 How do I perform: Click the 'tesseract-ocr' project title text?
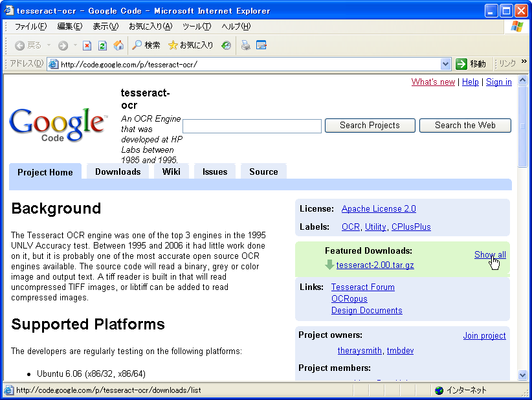click(145, 99)
